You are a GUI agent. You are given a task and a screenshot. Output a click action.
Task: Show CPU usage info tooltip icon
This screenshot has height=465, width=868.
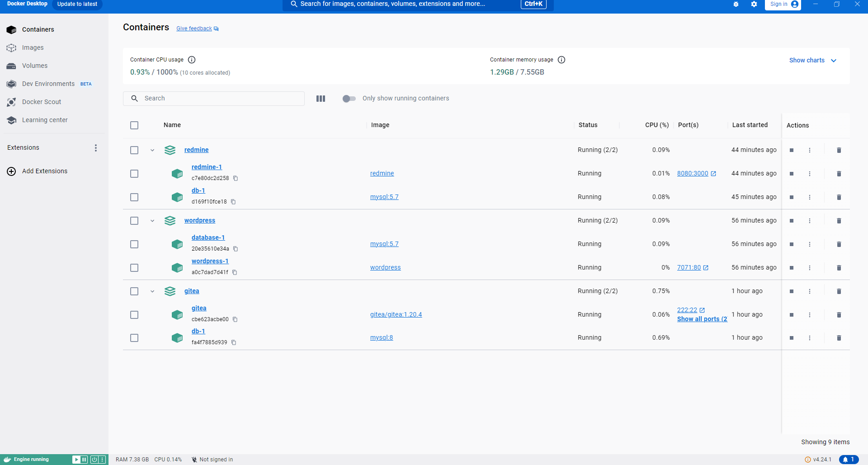click(192, 60)
